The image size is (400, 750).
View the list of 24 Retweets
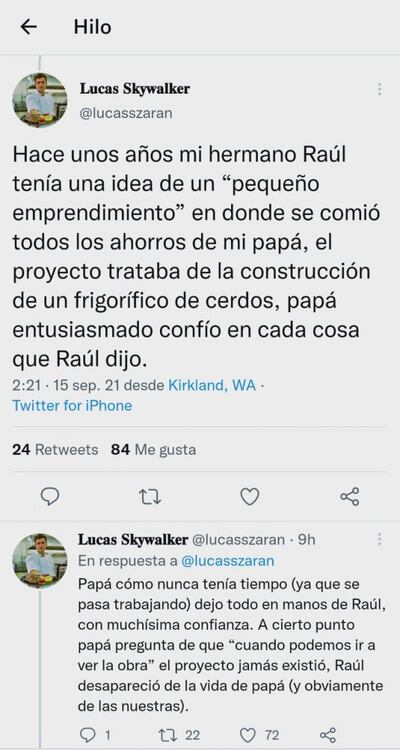55,450
